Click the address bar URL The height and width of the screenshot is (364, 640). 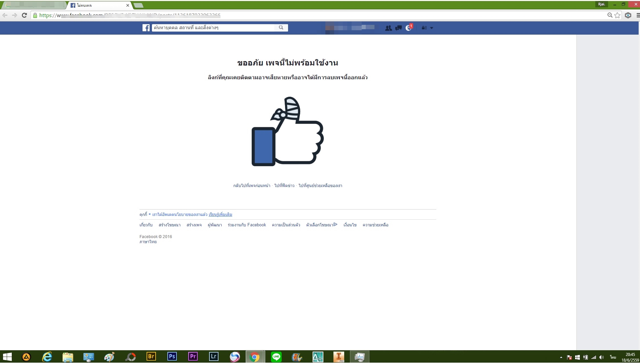(129, 15)
